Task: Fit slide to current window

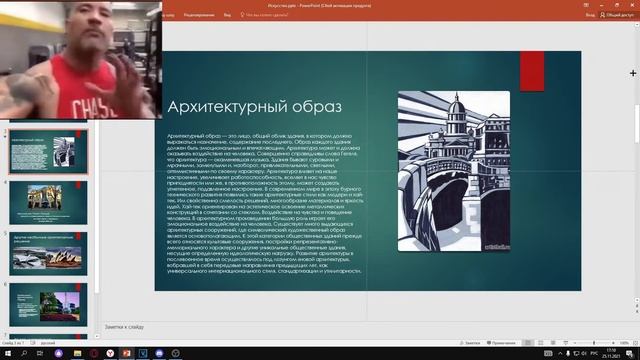Action: pyautogui.click(x=636, y=343)
